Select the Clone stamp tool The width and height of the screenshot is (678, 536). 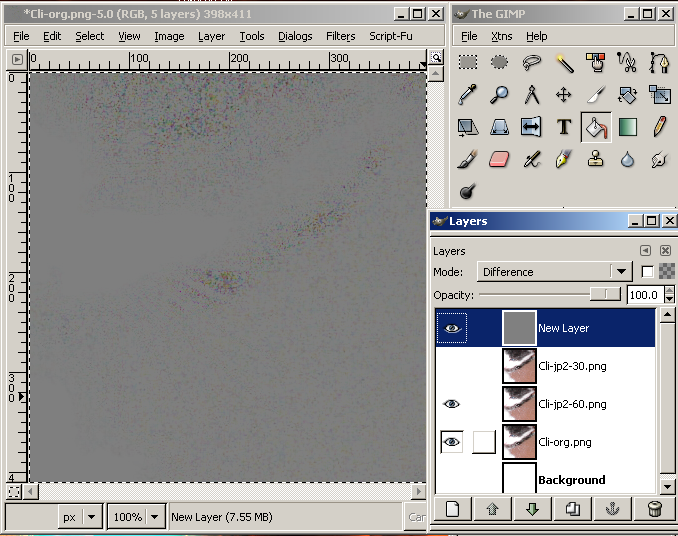click(596, 159)
